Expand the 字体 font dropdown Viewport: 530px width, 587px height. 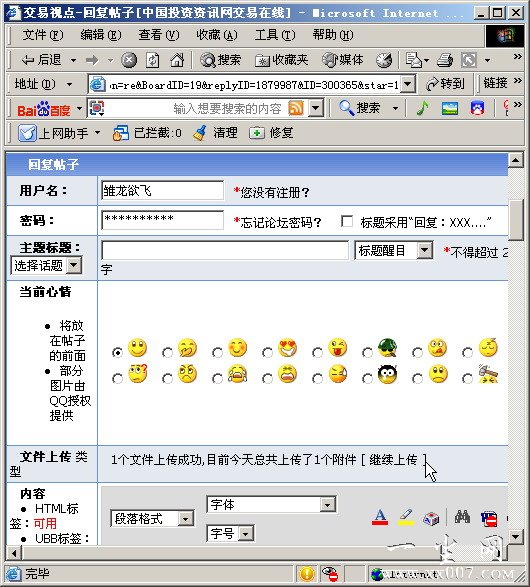(x=328, y=505)
